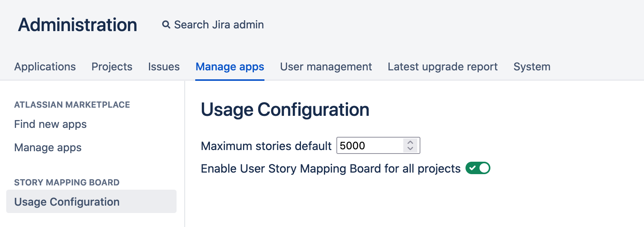The width and height of the screenshot is (644, 227).
Task: Click the Search Jira admin field
Action: point(219,25)
